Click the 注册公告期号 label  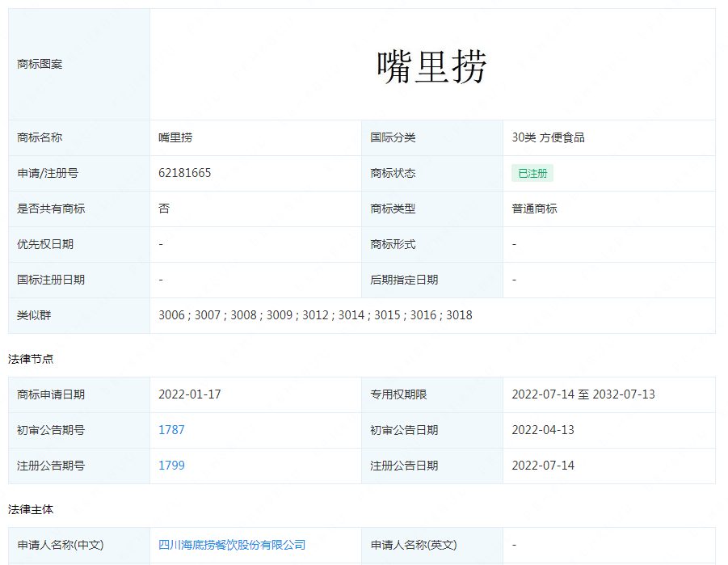point(51,466)
